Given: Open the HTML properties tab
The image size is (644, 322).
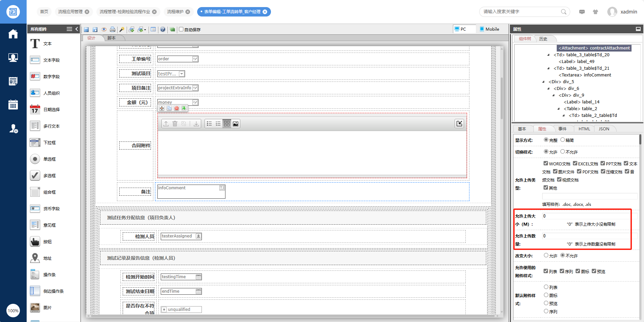Looking at the screenshot, I should (584, 129).
